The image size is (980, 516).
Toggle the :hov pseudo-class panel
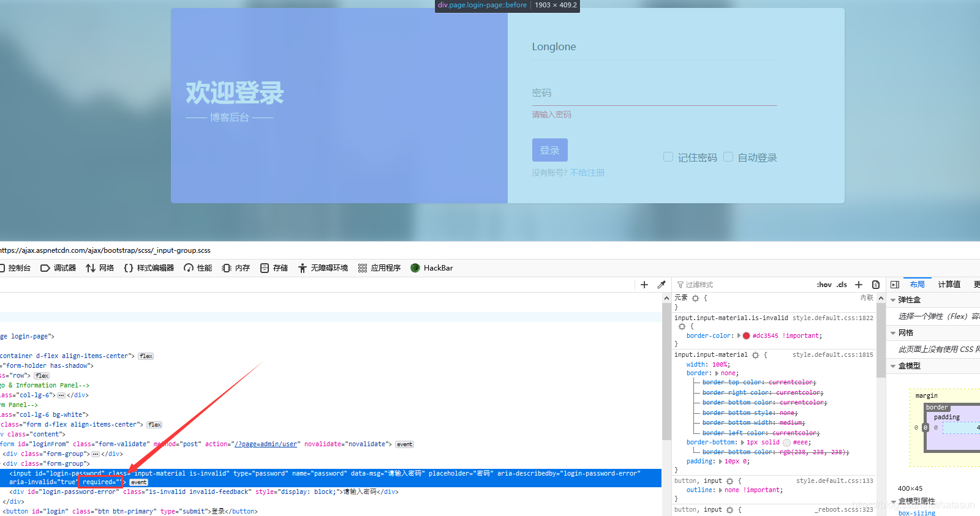[x=824, y=285]
